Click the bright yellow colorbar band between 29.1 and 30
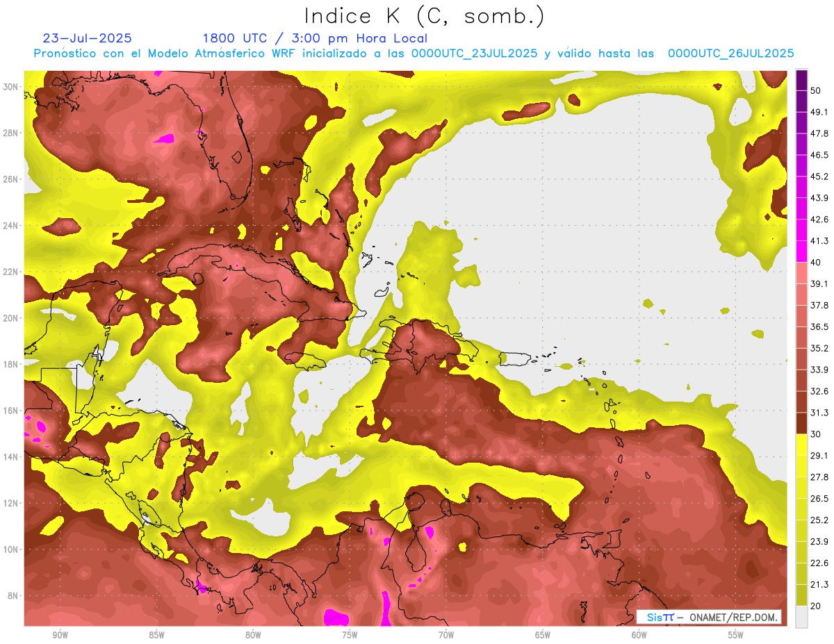The width and height of the screenshot is (834, 644). click(x=802, y=445)
